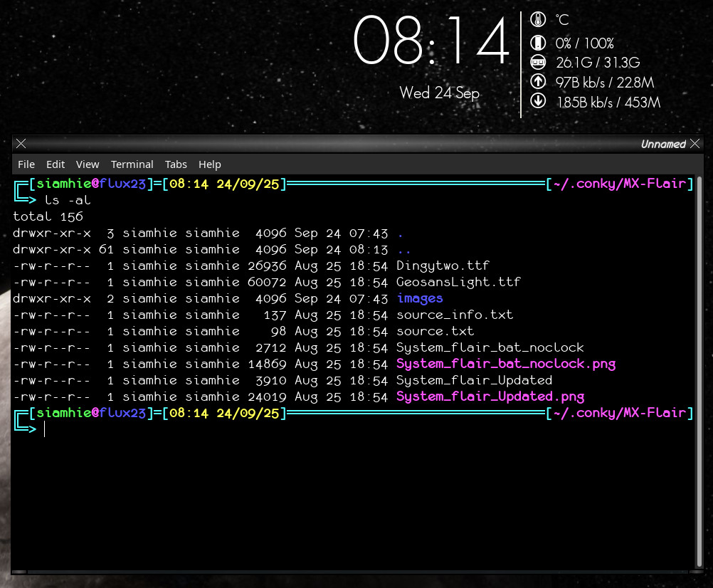The width and height of the screenshot is (713, 588).
Task: Open the Tabs menu
Action: click(176, 164)
